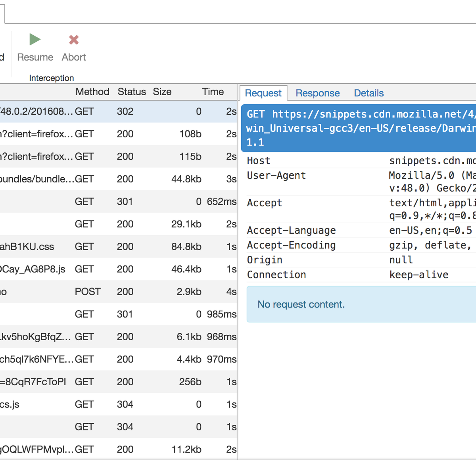476x476 pixels.
Task: Select the cs.js flow row
Action: pyautogui.click(x=119, y=404)
